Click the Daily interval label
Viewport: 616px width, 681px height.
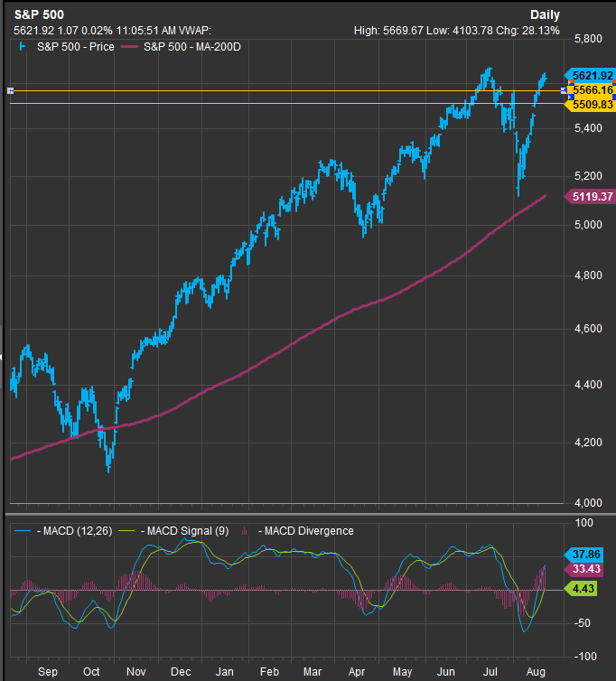(545, 15)
